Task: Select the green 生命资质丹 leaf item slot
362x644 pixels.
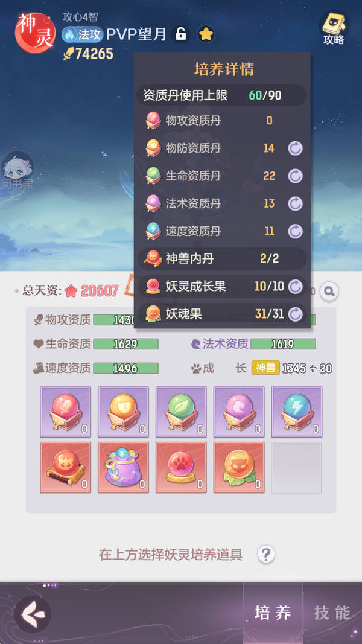Action: [182, 412]
